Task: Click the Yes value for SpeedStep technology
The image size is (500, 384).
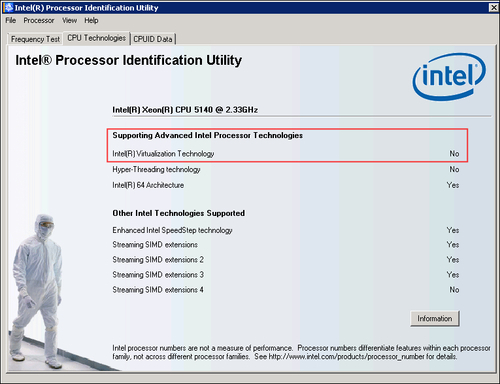Action: (x=453, y=230)
